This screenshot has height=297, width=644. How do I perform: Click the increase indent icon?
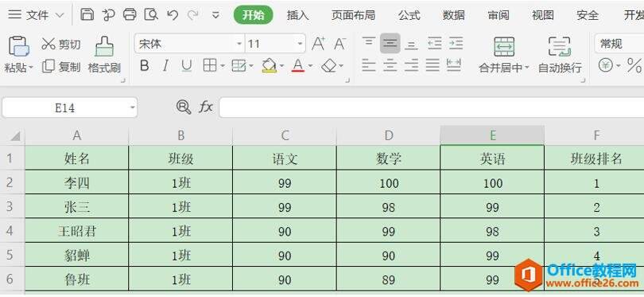pos(456,43)
